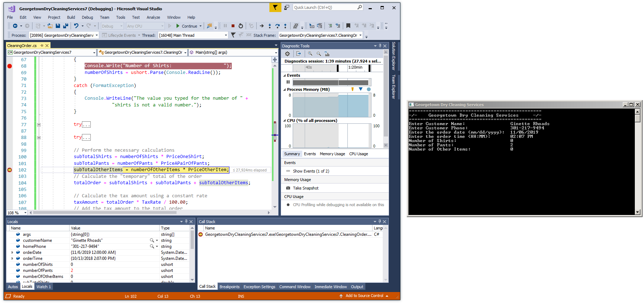Open the Breakpoints tab
This screenshot has height=303, width=644.
coord(229,287)
